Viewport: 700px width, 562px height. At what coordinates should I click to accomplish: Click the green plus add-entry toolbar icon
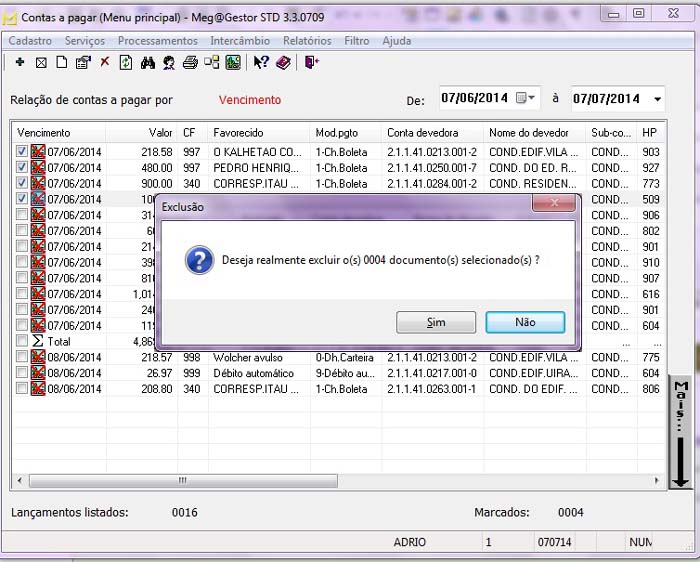[x=19, y=62]
